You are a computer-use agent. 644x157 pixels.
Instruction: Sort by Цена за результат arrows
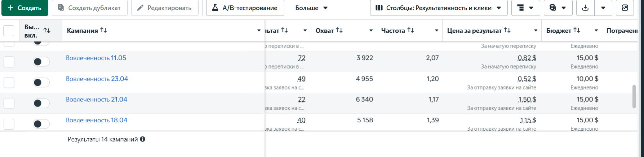click(507, 30)
